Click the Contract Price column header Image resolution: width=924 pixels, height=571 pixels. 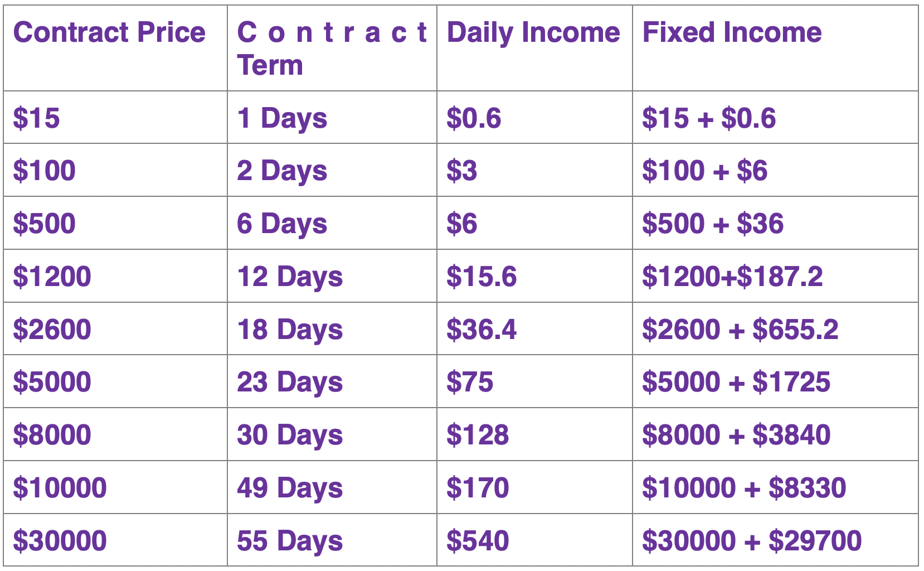[x=109, y=32]
